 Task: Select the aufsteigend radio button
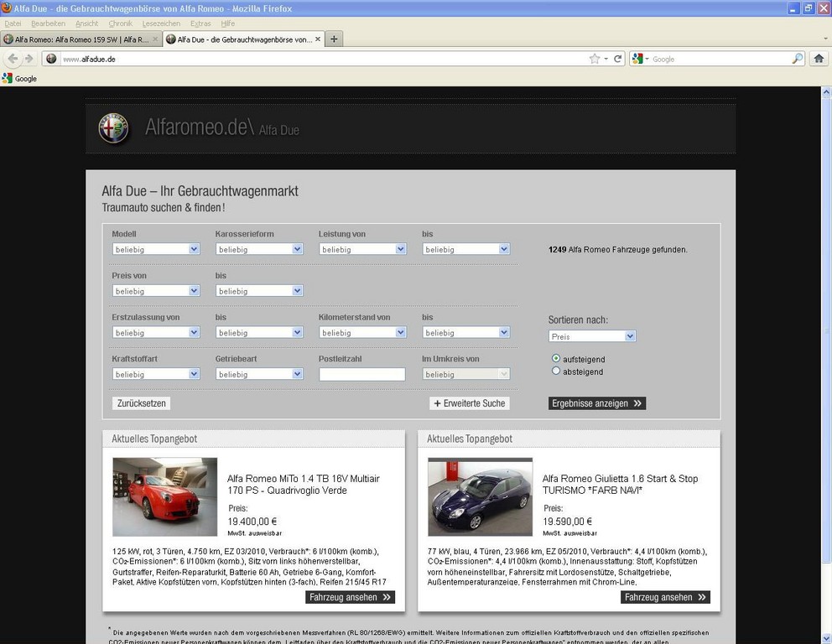click(555, 359)
